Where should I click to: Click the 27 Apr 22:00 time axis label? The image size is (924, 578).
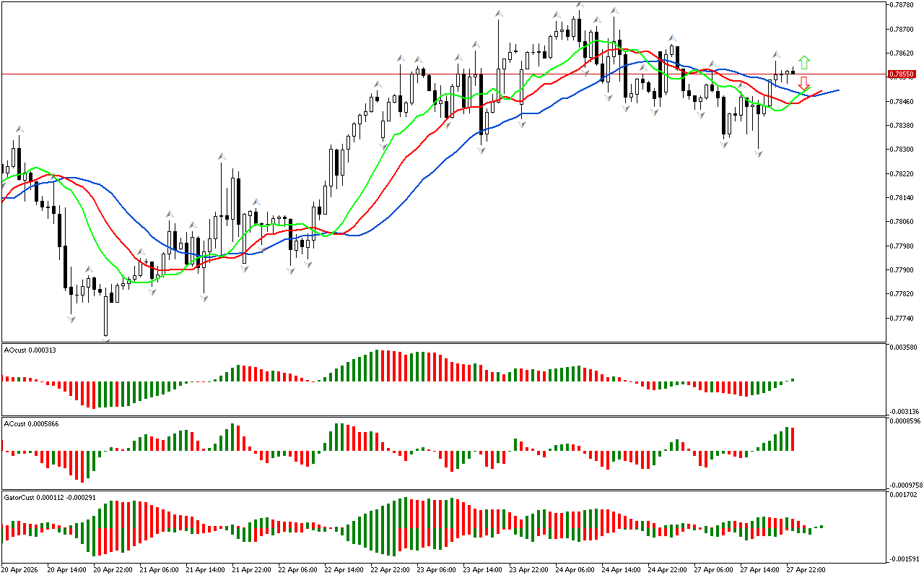tap(806, 570)
